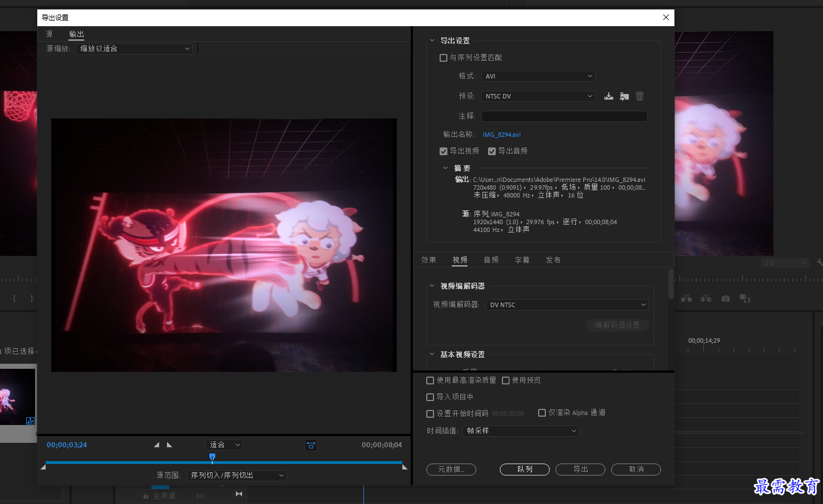This screenshot has width=823, height=504.
Task: Click the comparison view icon in the monitor
Action: [x=745, y=299]
